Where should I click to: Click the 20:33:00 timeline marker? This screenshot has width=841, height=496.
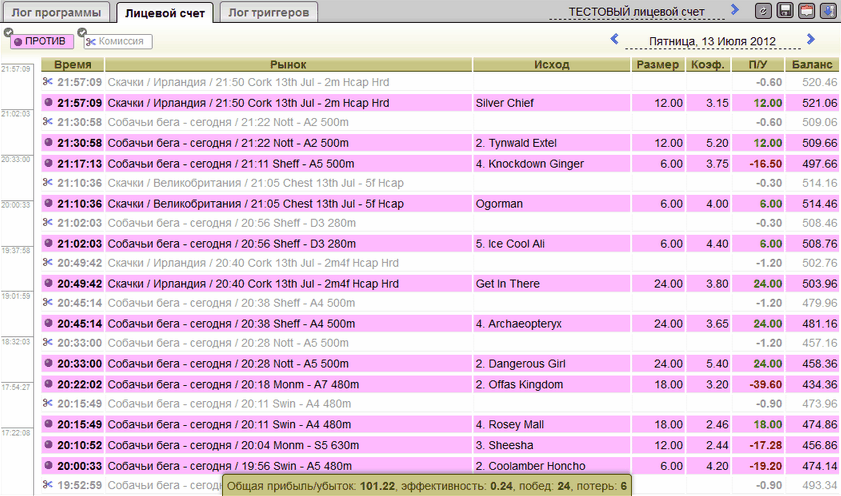coord(17,159)
